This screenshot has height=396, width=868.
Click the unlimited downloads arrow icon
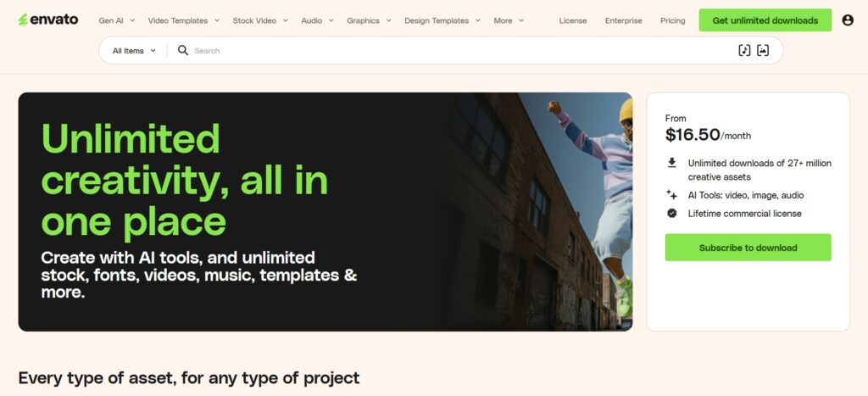(x=671, y=163)
